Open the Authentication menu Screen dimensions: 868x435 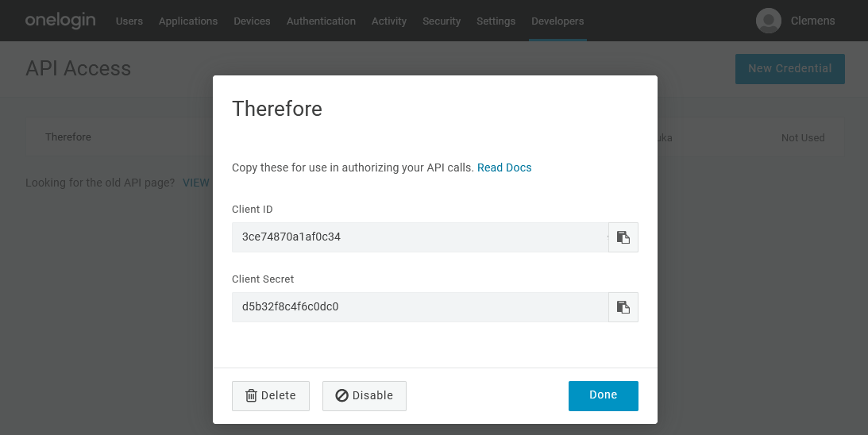pos(321,21)
